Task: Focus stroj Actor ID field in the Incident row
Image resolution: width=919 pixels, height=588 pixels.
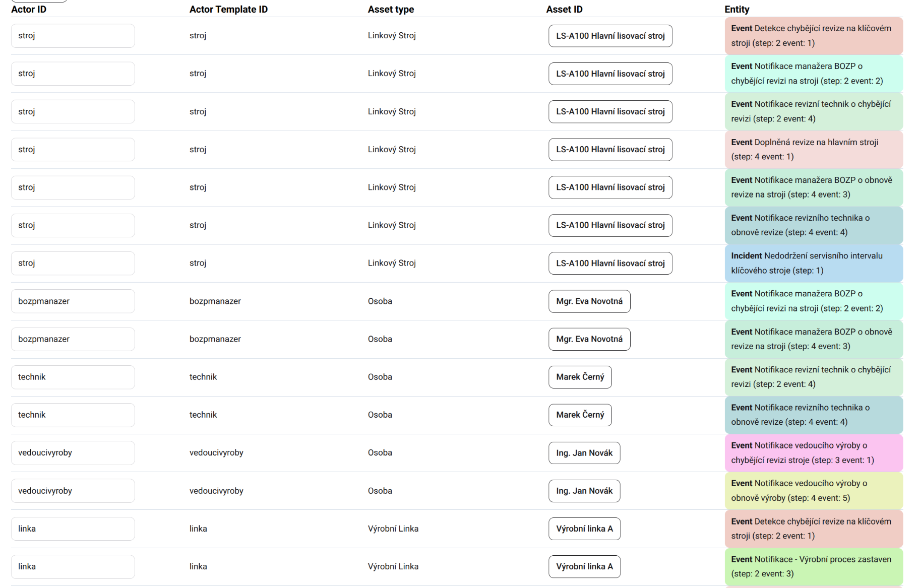Action: [73, 263]
